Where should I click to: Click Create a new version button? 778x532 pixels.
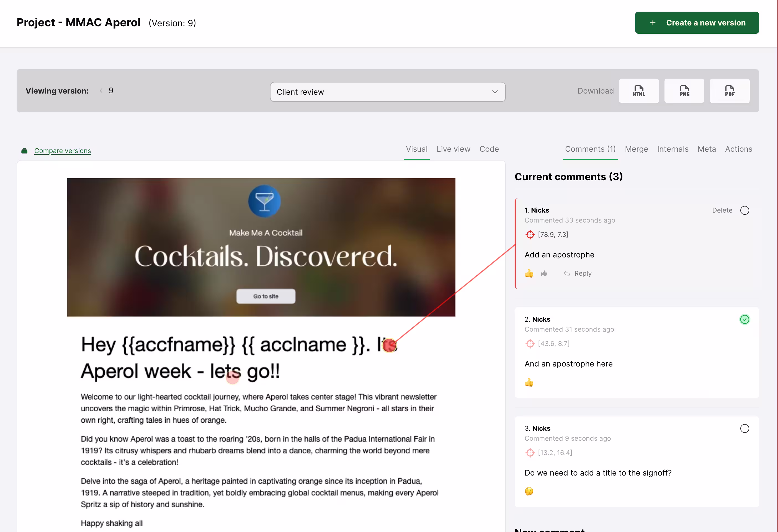(x=697, y=23)
